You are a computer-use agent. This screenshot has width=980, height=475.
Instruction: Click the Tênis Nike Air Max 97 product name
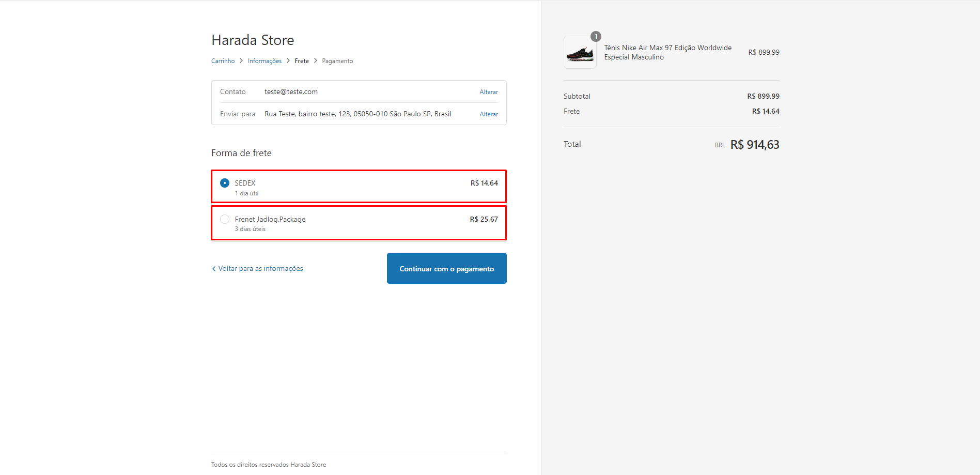pyautogui.click(x=667, y=52)
